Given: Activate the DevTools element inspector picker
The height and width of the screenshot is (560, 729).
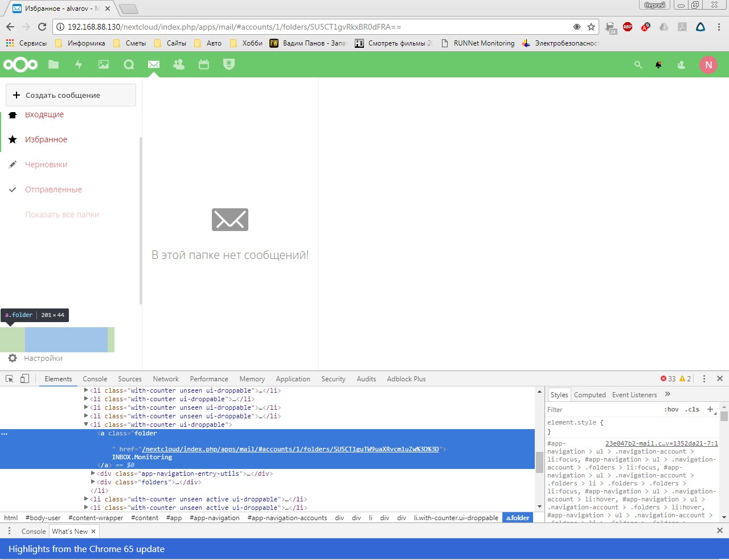Looking at the screenshot, I should (x=10, y=378).
